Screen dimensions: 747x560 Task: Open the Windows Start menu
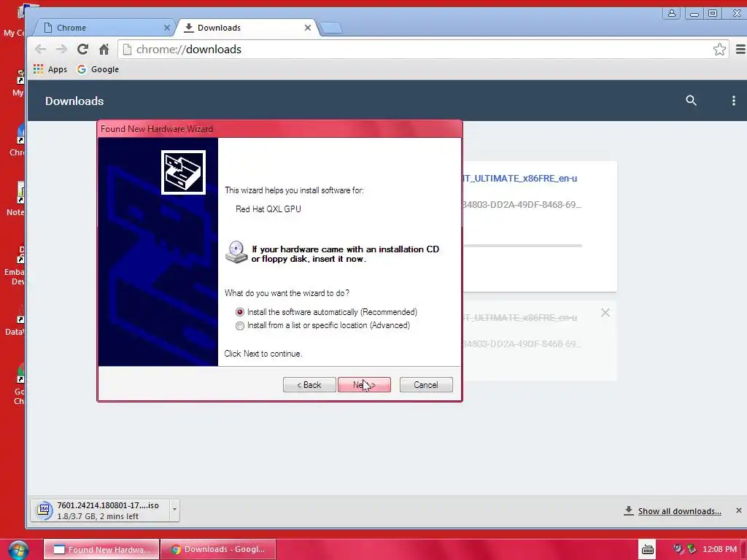click(18, 550)
